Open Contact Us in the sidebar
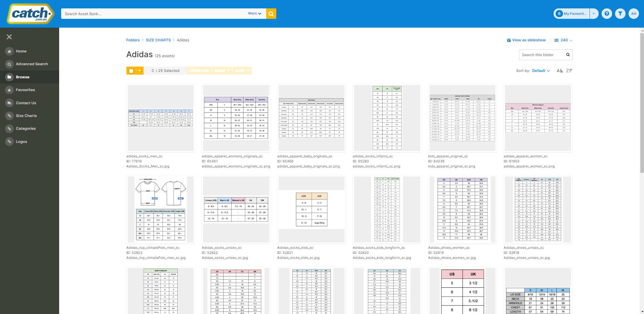 coord(26,103)
